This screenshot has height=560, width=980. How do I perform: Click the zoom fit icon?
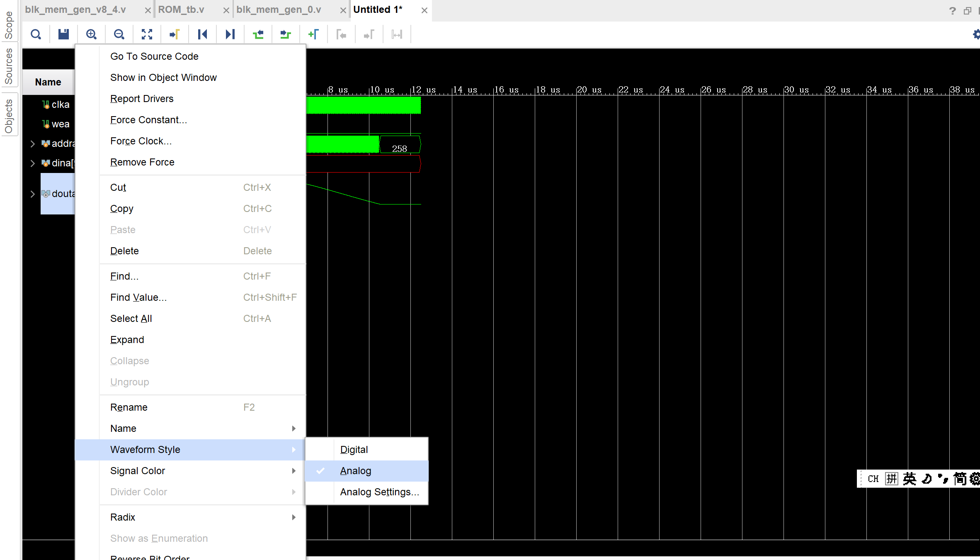click(147, 34)
